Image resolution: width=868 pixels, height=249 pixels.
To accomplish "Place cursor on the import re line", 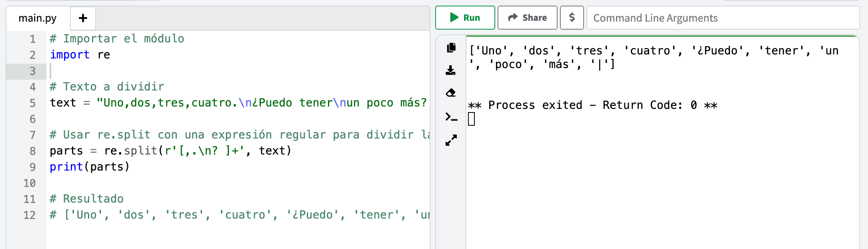I will point(80,55).
